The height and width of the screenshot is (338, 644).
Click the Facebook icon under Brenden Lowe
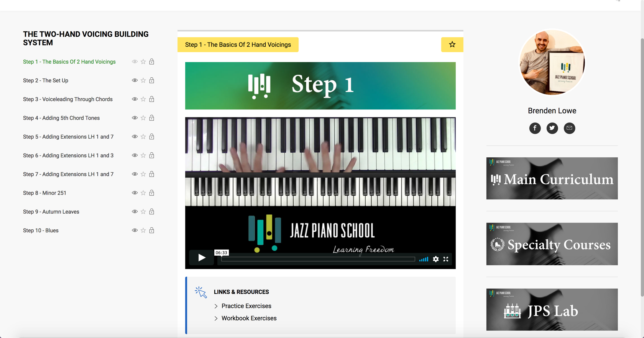(535, 128)
